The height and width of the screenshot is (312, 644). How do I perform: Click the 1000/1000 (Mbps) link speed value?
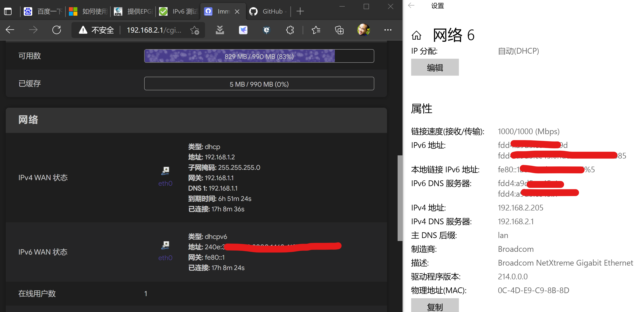[528, 131]
